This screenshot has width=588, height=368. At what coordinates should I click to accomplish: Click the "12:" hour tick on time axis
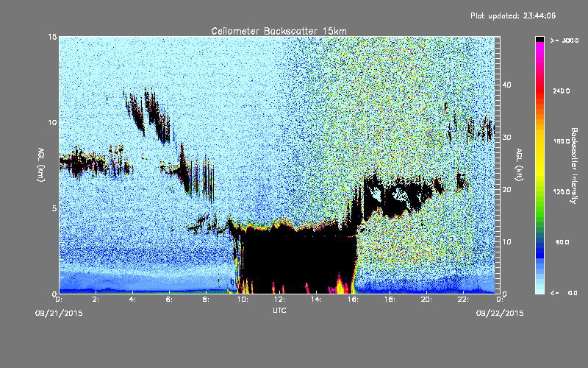pyautogui.click(x=279, y=300)
